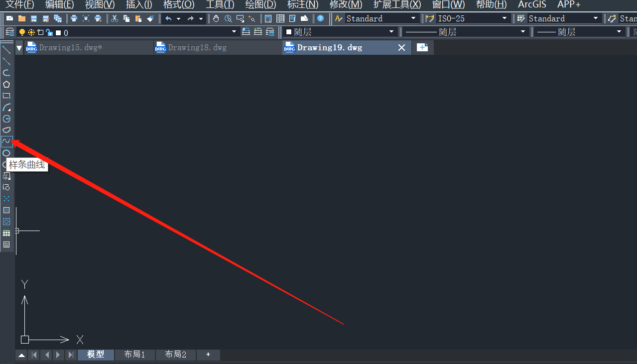Viewport: 637px width, 364px height.
Task: Open the ArcGIS menu
Action: point(532,4)
